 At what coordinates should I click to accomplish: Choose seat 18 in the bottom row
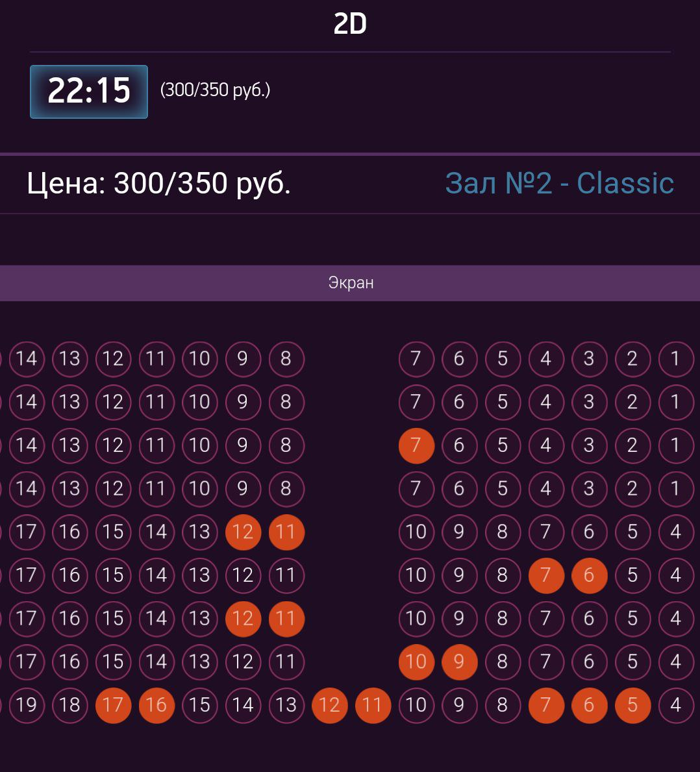pyautogui.click(x=70, y=705)
